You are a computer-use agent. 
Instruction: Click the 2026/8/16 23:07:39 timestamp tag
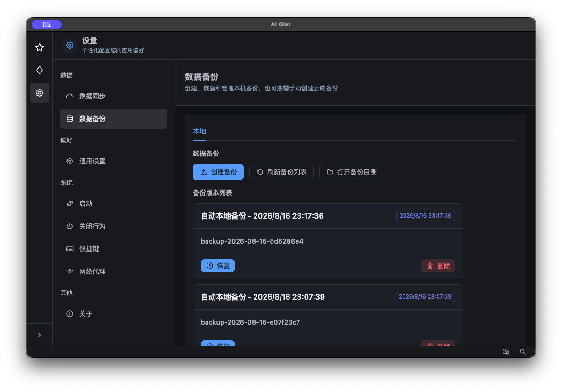[x=425, y=297]
